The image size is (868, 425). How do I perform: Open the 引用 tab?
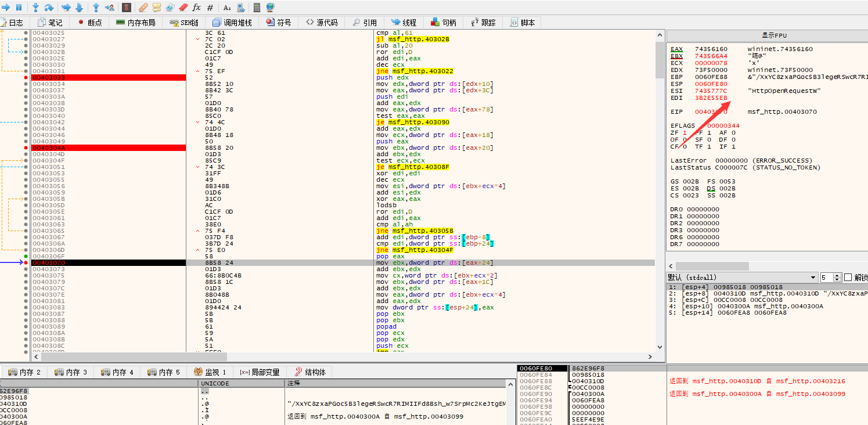point(365,23)
